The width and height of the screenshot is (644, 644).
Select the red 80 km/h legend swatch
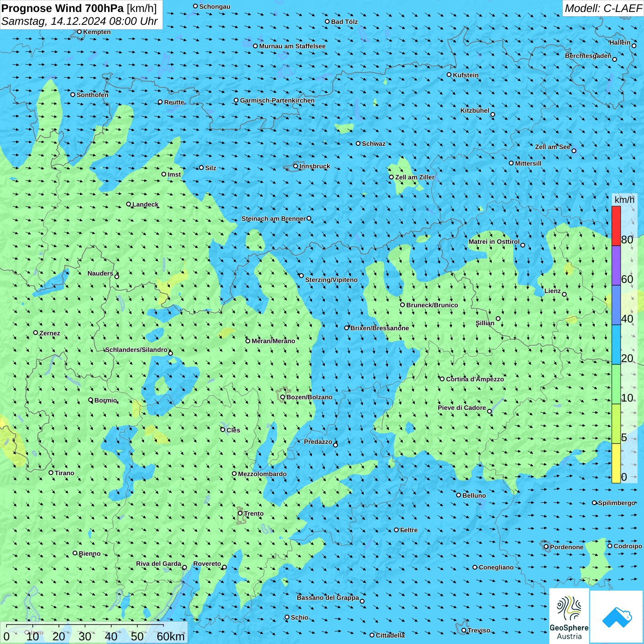(616, 226)
